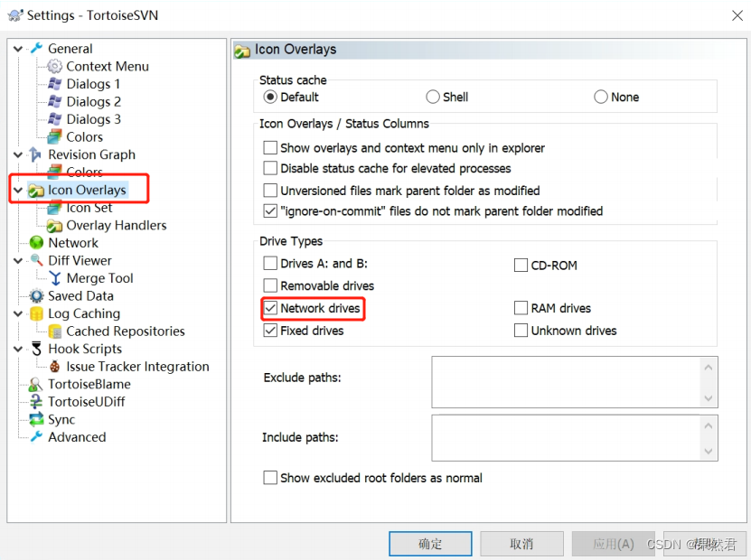The width and height of the screenshot is (751, 560).
Task: Click the Overlay Handlers folder icon
Action: click(x=54, y=226)
